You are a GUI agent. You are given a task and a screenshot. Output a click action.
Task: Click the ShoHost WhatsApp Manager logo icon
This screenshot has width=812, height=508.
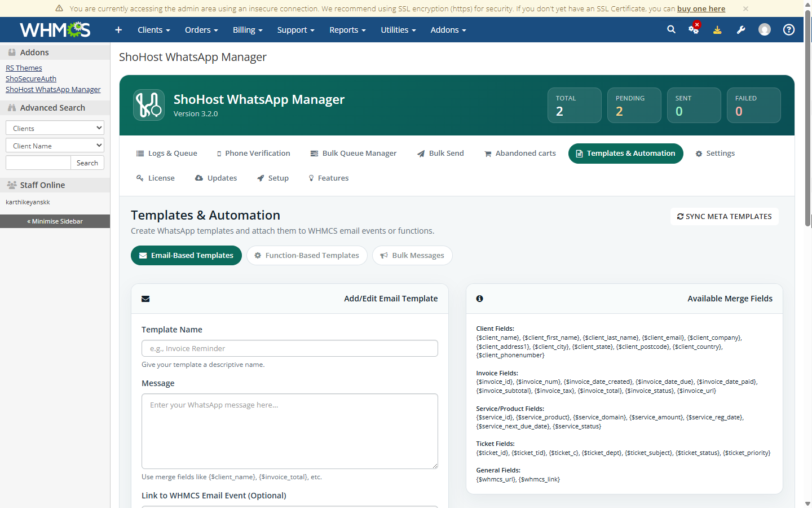149,105
